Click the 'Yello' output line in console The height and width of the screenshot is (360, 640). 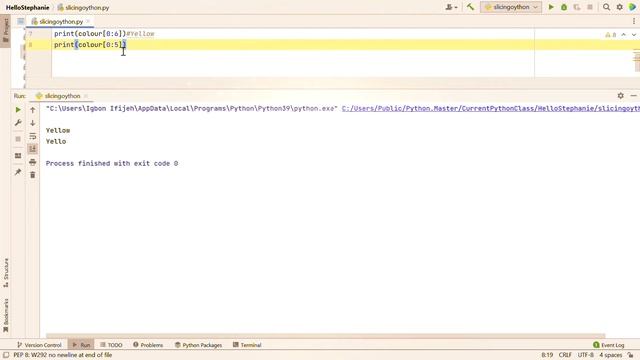(56, 141)
